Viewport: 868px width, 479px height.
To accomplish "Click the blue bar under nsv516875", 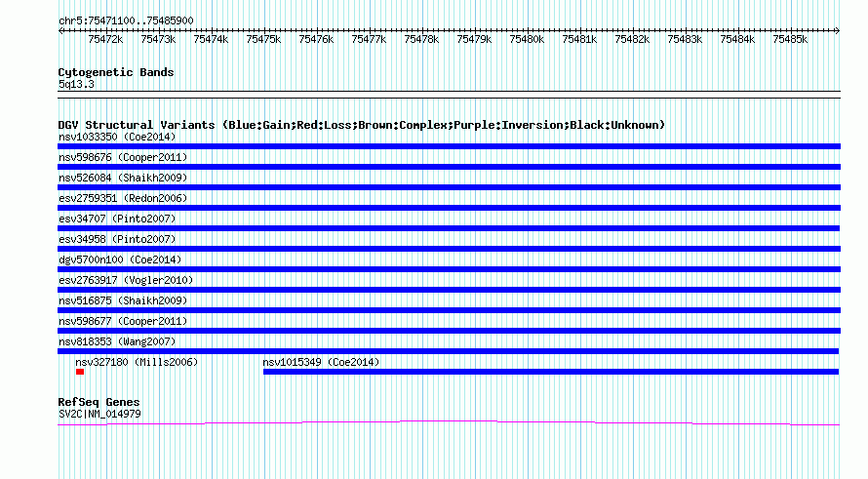I will 449,310.
